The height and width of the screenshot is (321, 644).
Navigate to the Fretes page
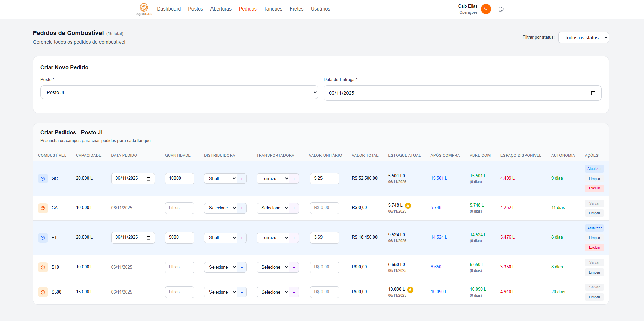coord(296,9)
